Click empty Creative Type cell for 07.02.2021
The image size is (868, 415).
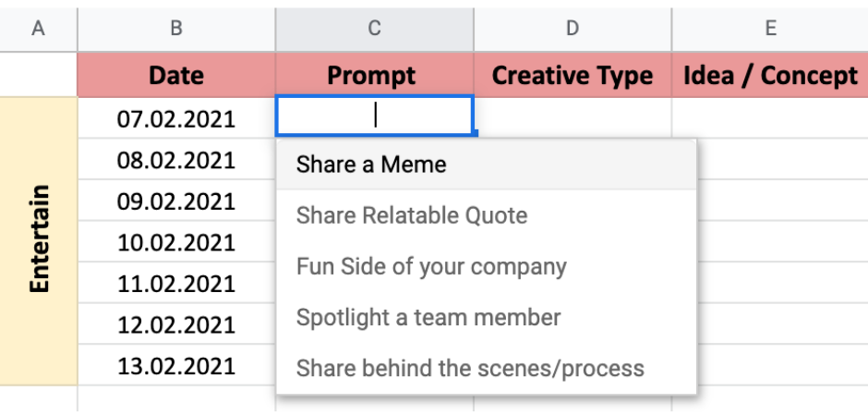(x=573, y=118)
